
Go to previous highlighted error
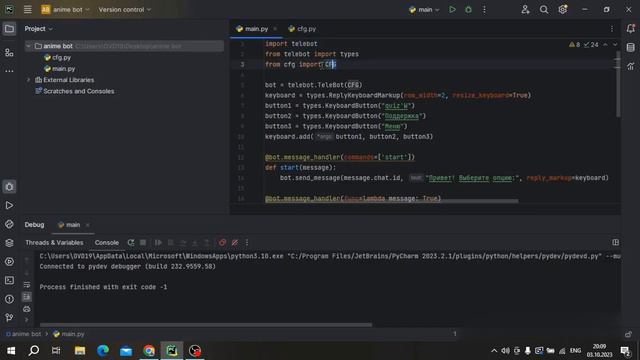point(605,44)
